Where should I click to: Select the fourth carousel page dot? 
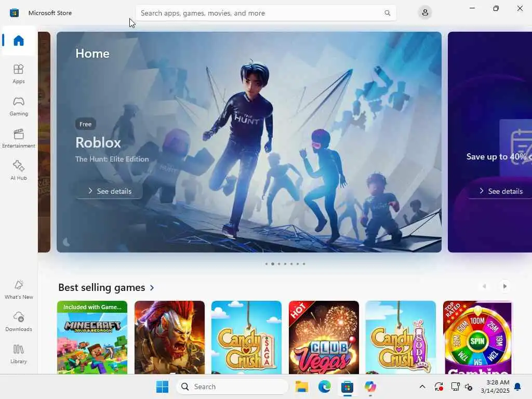tap(285, 263)
